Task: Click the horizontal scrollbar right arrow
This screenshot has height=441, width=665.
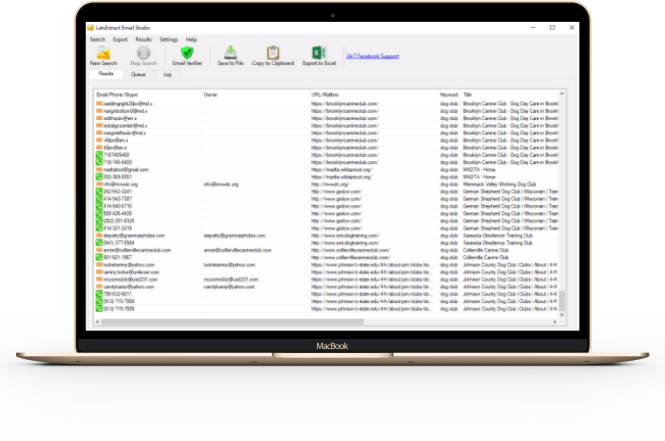Action: 555,322
